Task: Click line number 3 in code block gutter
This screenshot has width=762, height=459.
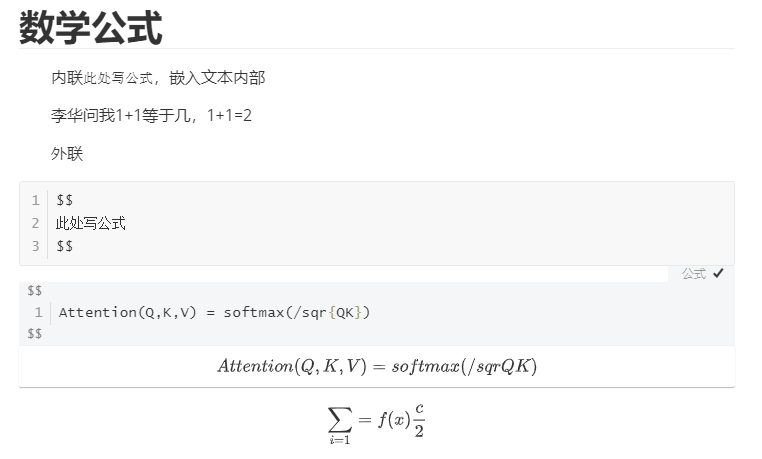Action: pos(35,246)
